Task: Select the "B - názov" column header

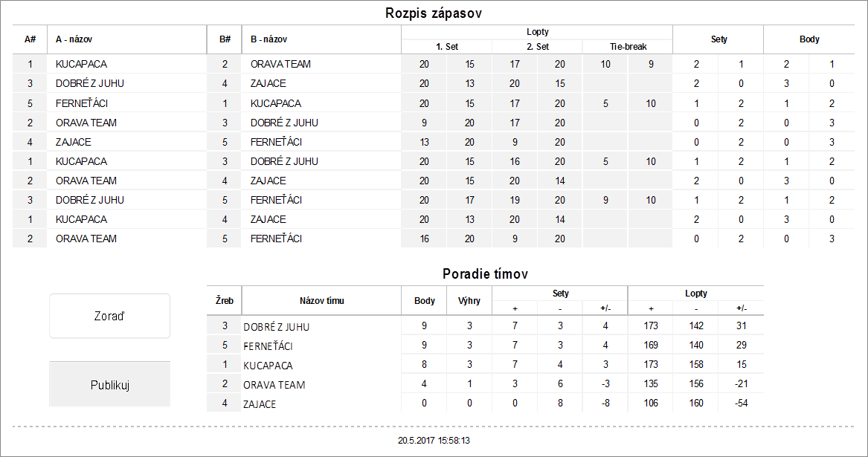Action: click(x=269, y=39)
